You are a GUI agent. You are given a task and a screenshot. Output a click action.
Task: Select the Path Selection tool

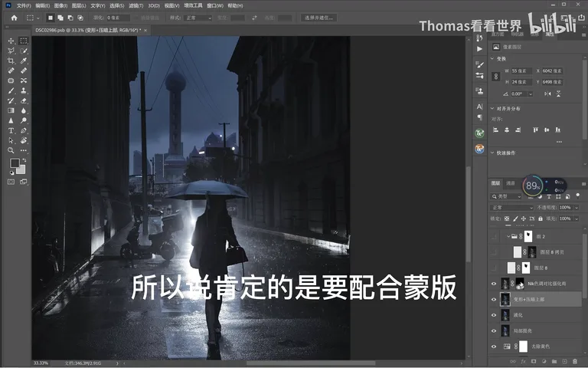(11, 140)
